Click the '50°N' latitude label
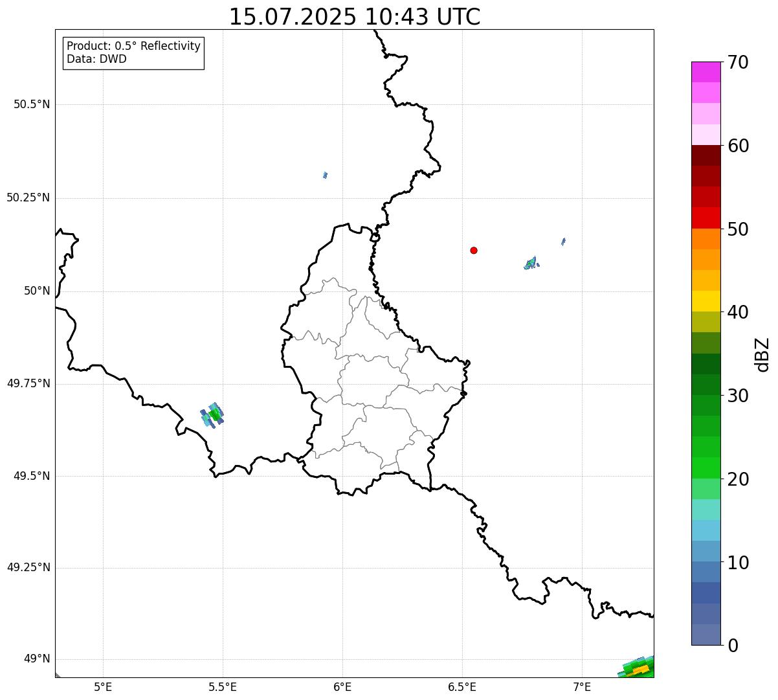This screenshot has height=700, width=778. click(37, 291)
